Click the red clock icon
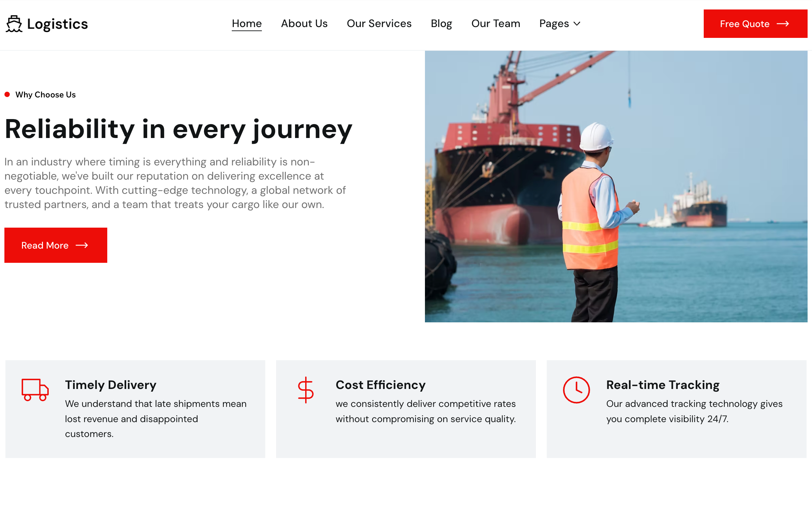The image size is (812, 506). 576,390
